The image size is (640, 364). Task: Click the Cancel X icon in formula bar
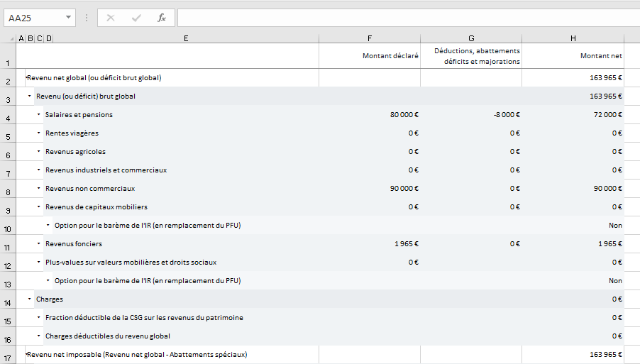coord(111,18)
